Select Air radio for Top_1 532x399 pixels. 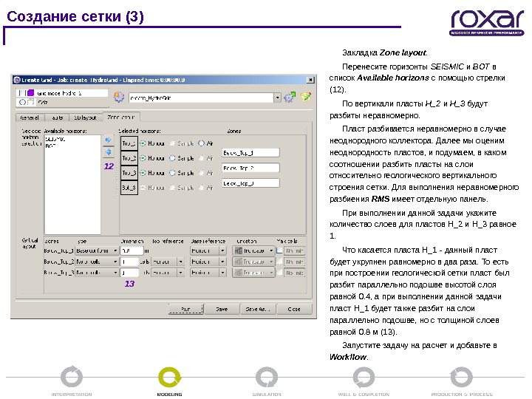(201, 143)
